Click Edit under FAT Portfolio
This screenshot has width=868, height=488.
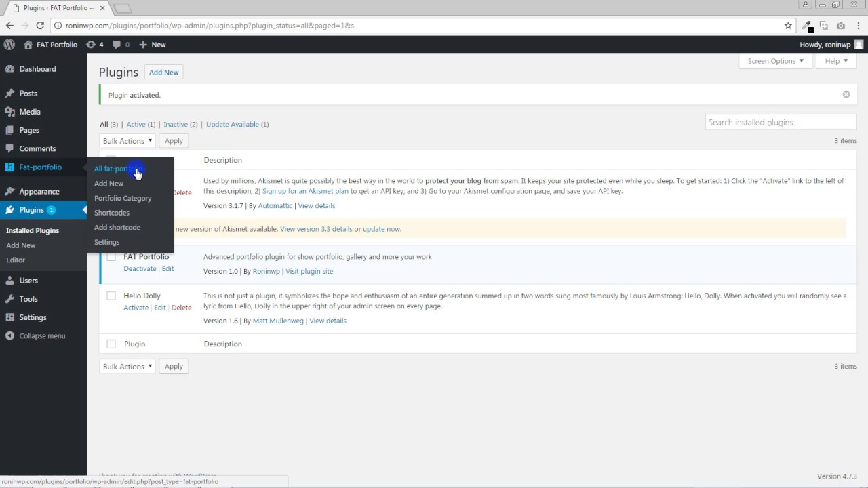pos(167,269)
